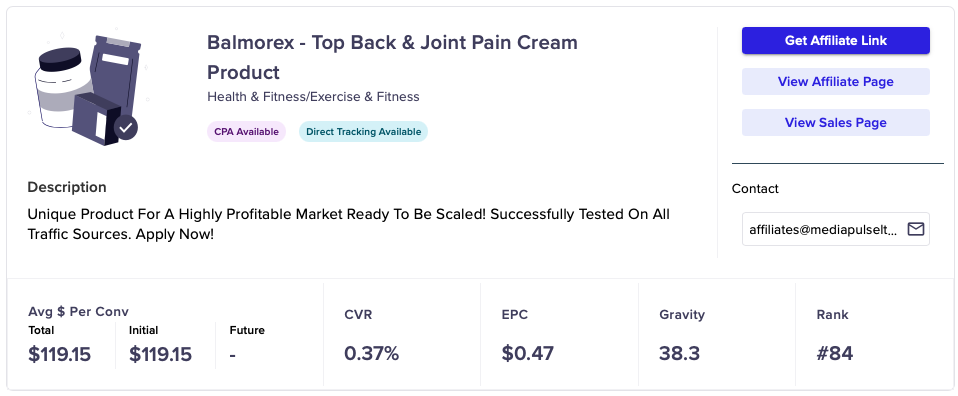Screen dimensions: 958x396
Task: Select the Direct Tracking Available tag
Action: pyautogui.click(x=364, y=131)
